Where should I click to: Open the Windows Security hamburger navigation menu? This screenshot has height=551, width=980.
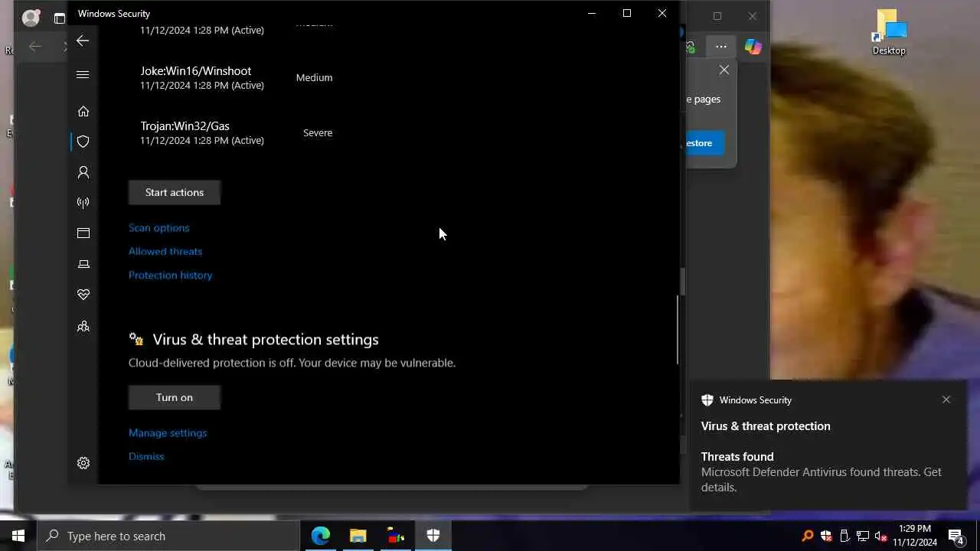point(83,74)
